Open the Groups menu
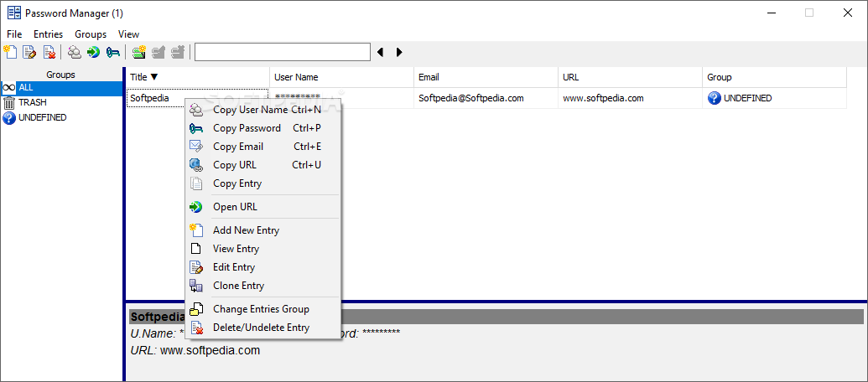 click(91, 34)
